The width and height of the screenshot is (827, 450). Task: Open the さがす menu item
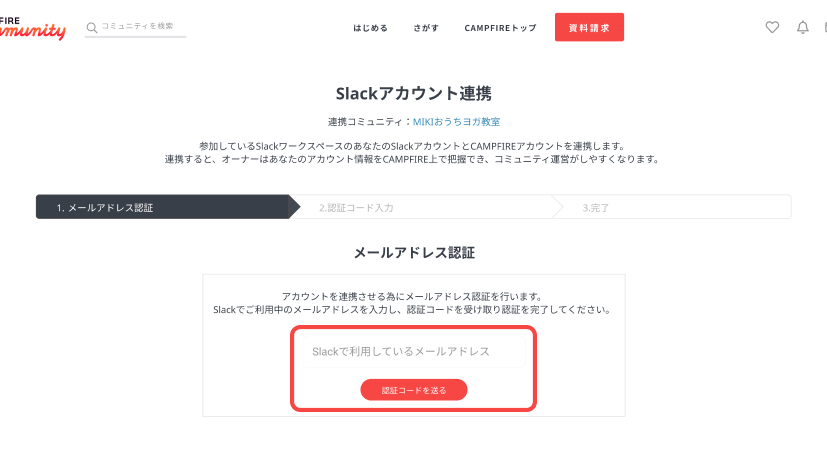tap(426, 28)
